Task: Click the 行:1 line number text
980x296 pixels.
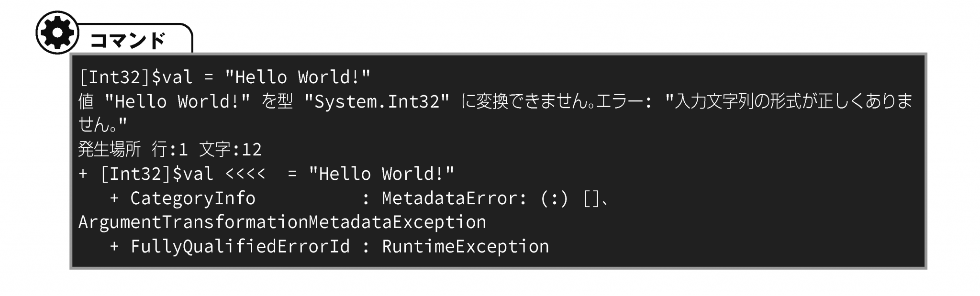Action: pyautogui.click(x=169, y=150)
